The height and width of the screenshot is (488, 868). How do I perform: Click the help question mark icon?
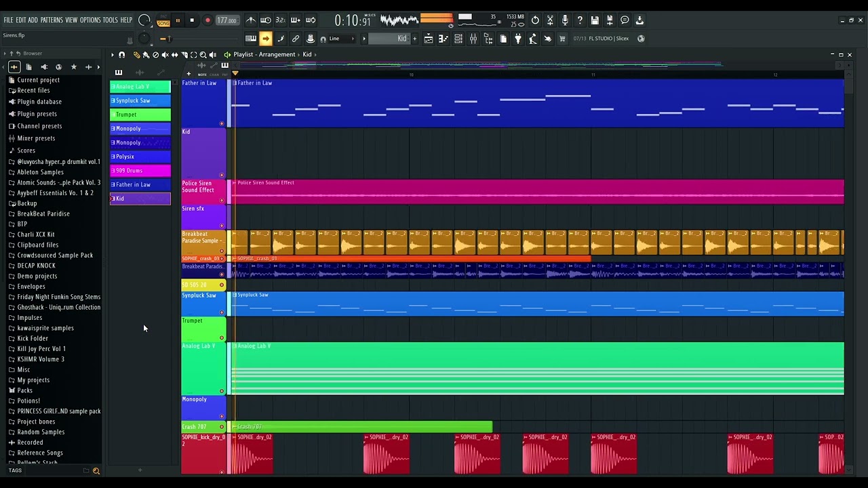tap(580, 20)
